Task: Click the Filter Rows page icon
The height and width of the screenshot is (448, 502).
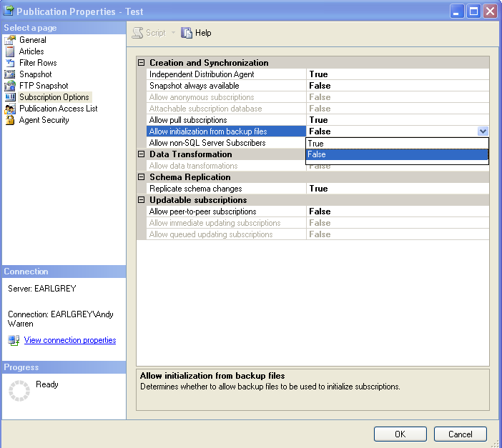Action: click(10, 63)
